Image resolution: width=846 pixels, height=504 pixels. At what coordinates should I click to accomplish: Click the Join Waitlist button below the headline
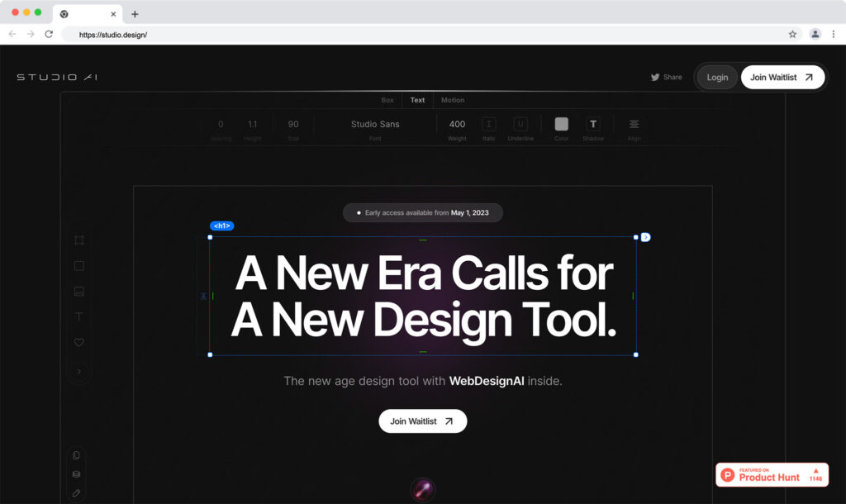pos(422,421)
